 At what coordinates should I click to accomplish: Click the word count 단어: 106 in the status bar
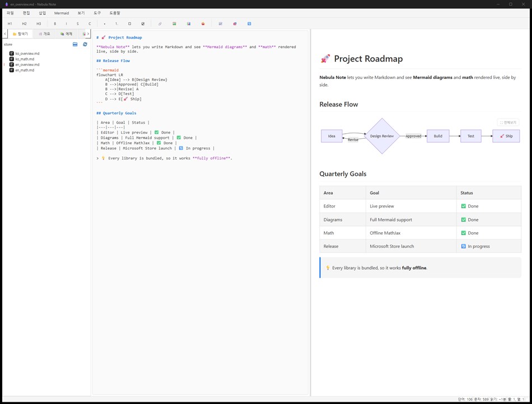pos(465,400)
